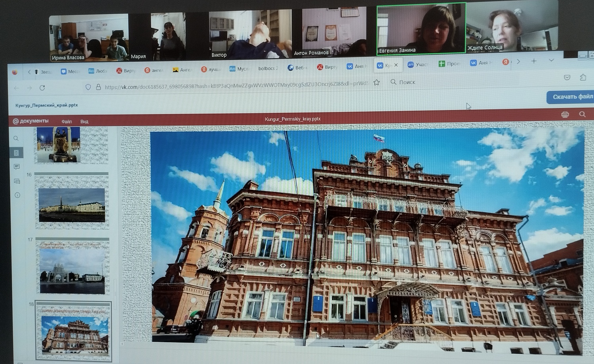Viewport: 594px width, 364px height.
Task: Expand the list all tabs dropdown
Action: (x=551, y=60)
